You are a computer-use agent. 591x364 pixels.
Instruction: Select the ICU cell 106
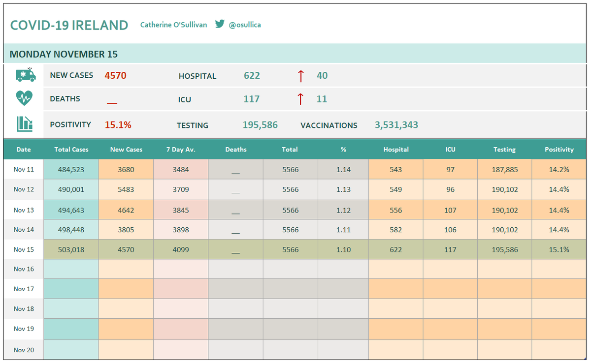tap(450, 230)
